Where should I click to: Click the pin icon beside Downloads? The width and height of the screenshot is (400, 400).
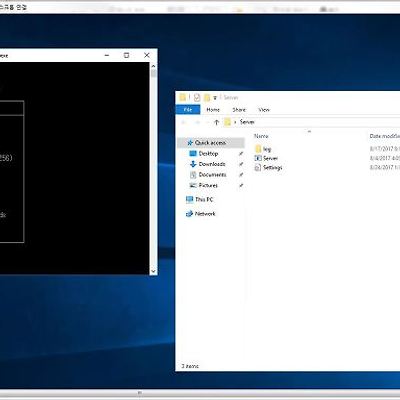[241, 164]
